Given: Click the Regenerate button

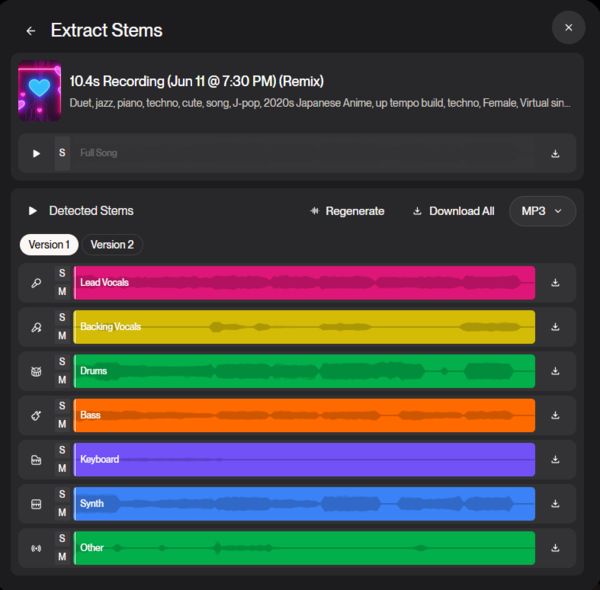Looking at the screenshot, I should (347, 211).
